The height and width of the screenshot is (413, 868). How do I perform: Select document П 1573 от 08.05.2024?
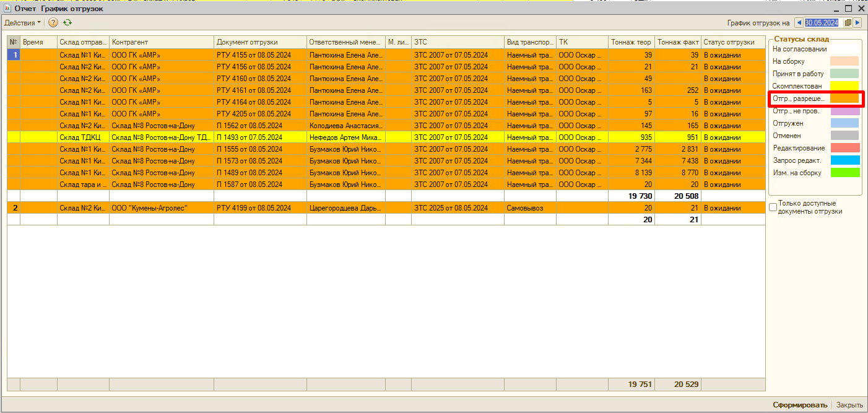(261, 161)
